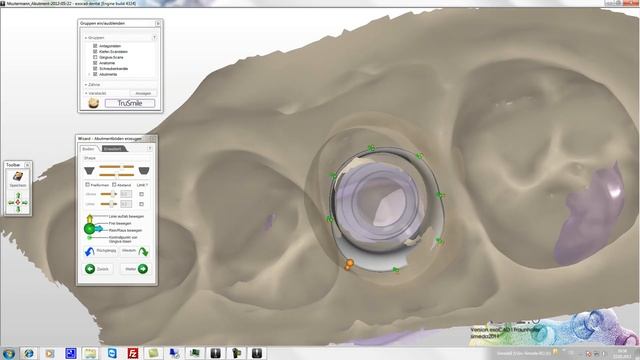
Task: Expand the Abutments tree node
Action: tap(89, 74)
